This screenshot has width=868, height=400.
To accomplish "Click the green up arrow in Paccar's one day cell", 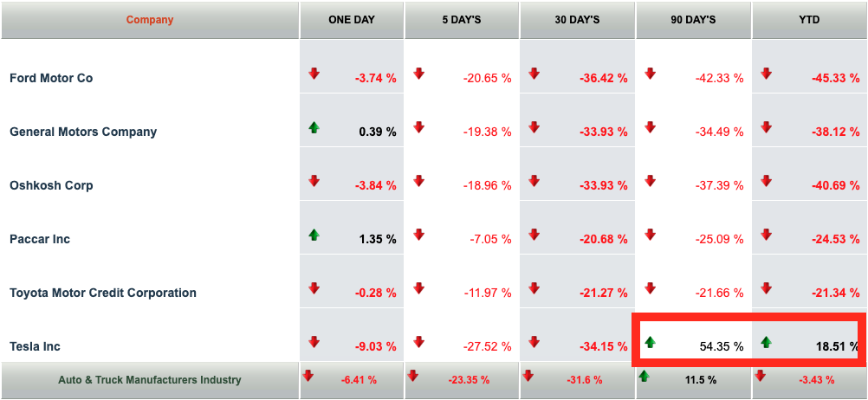I will [314, 235].
